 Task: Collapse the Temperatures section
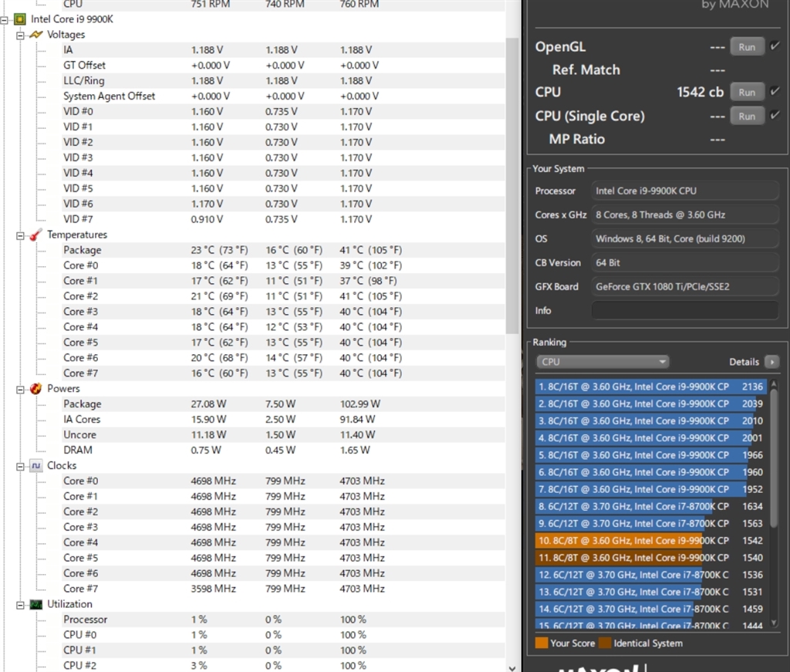tap(20, 235)
